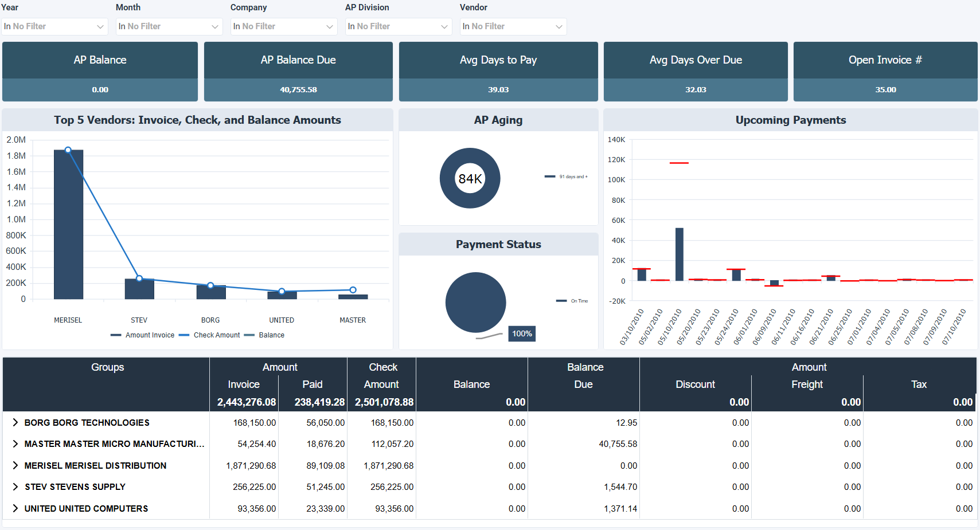The image size is (980, 530).
Task: Click the total check amount 2,501,078.88
Action: point(384,402)
